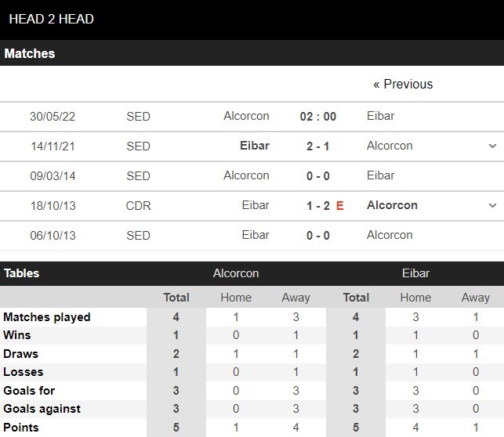
Task: Click bold Alcorcon in 18/10/13 row
Action: tap(392, 205)
